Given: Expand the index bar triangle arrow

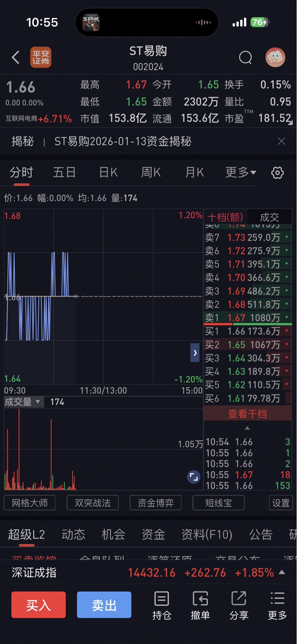Looking at the screenshot, I should (x=282, y=572).
